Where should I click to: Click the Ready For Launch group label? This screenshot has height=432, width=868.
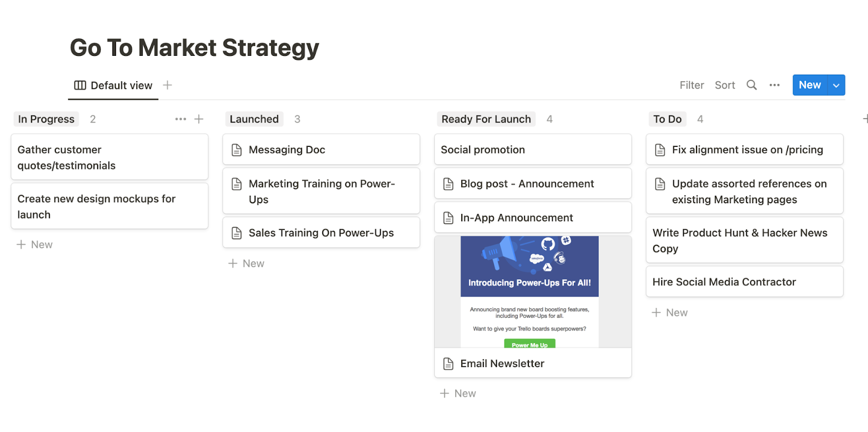click(486, 119)
